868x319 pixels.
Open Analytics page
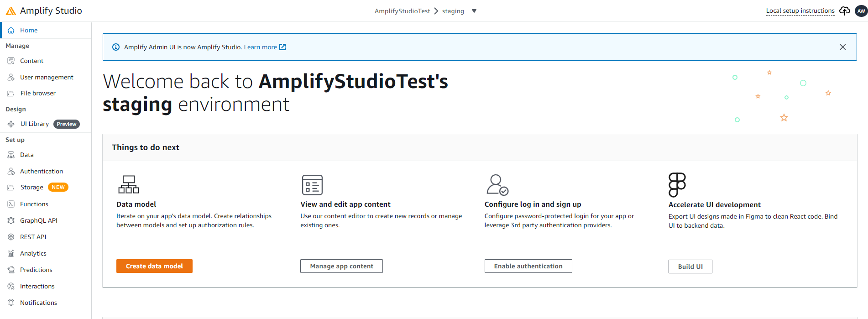pyautogui.click(x=33, y=253)
